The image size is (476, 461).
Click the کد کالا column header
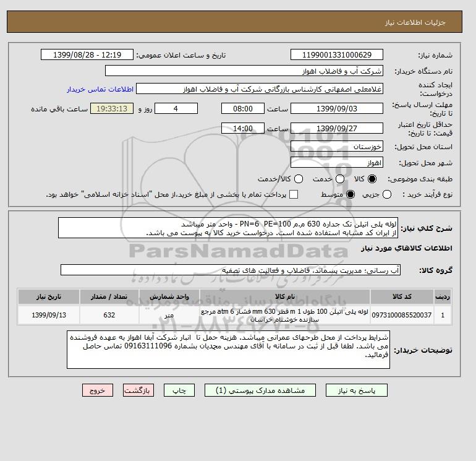coord(402,296)
